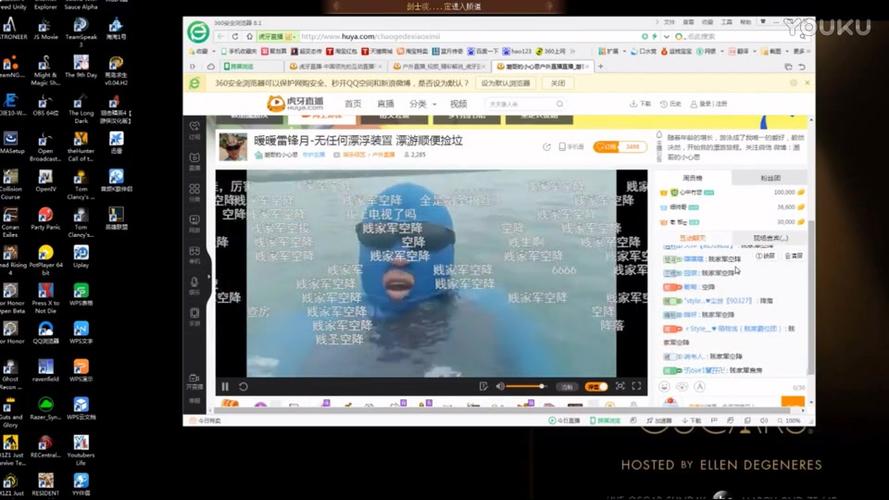Open Huya 首页 home menu
The image size is (889, 500).
353,104
